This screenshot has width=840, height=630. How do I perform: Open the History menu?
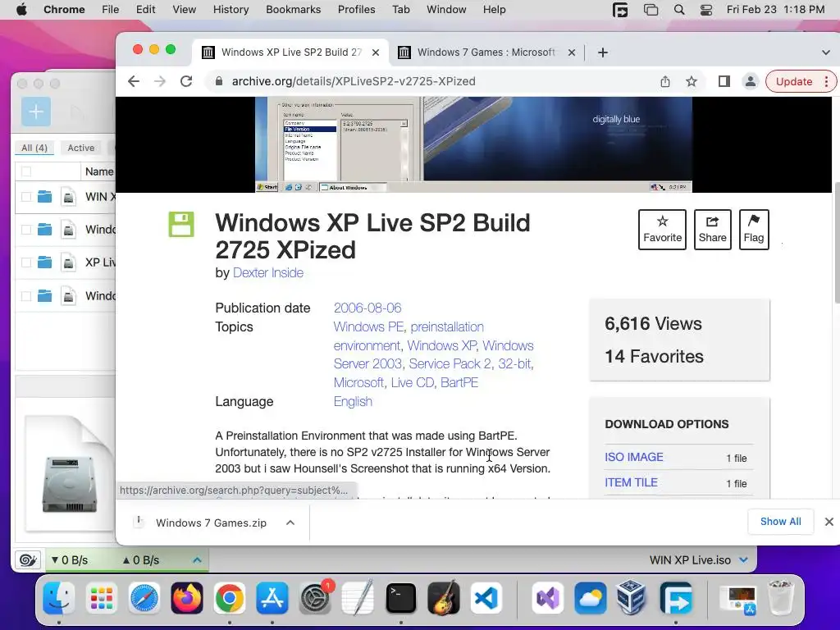(x=231, y=10)
